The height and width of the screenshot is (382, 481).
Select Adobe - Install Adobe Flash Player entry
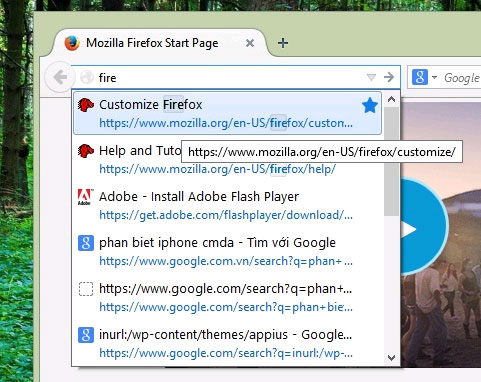pyautogui.click(x=227, y=205)
